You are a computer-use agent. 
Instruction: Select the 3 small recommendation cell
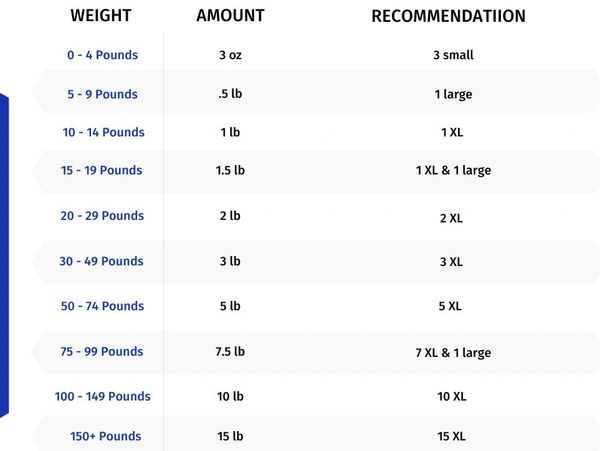(453, 55)
